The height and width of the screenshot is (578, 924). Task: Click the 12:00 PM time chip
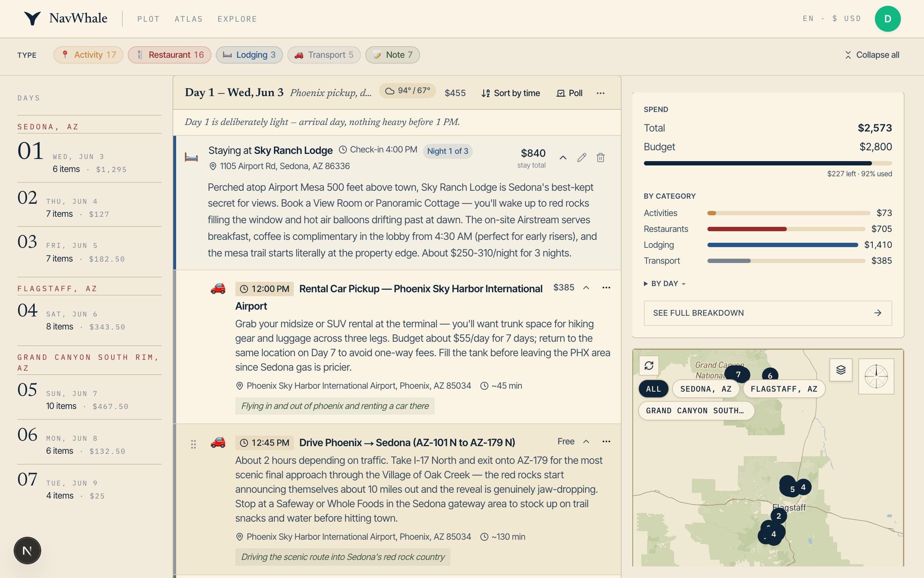pyautogui.click(x=264, y=289)
